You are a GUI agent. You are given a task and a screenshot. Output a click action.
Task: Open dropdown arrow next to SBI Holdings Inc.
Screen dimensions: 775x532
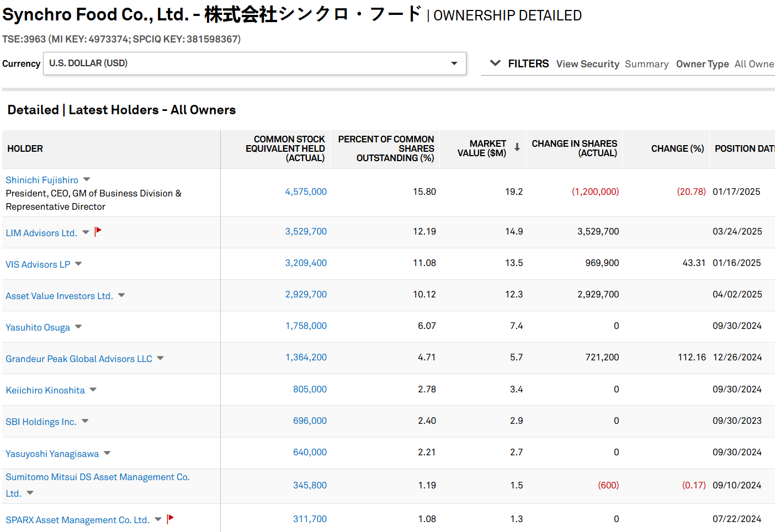click(85, 421)
